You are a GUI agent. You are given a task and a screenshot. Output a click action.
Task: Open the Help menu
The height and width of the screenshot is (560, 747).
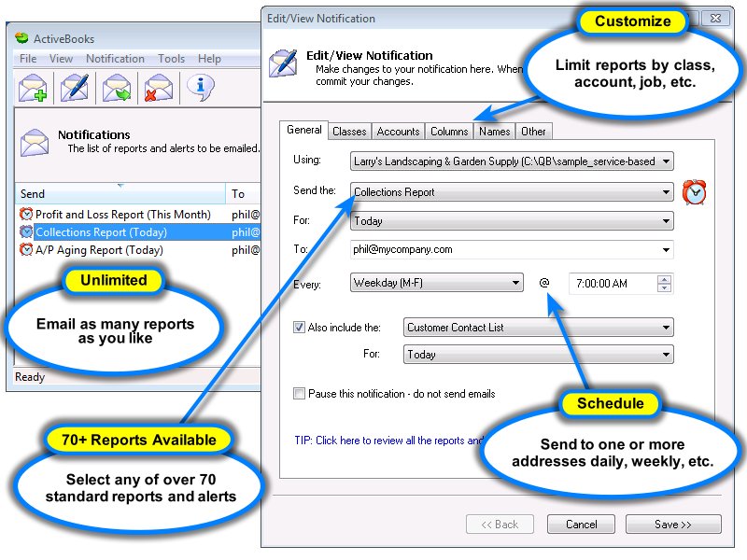click(x=209, y=59)
